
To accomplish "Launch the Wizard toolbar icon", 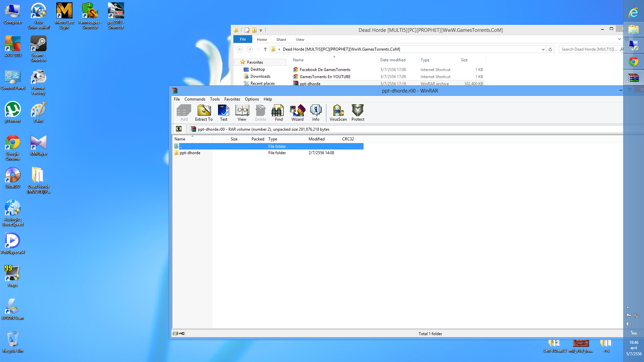I will pyautogui.click(x=297, y=112).
